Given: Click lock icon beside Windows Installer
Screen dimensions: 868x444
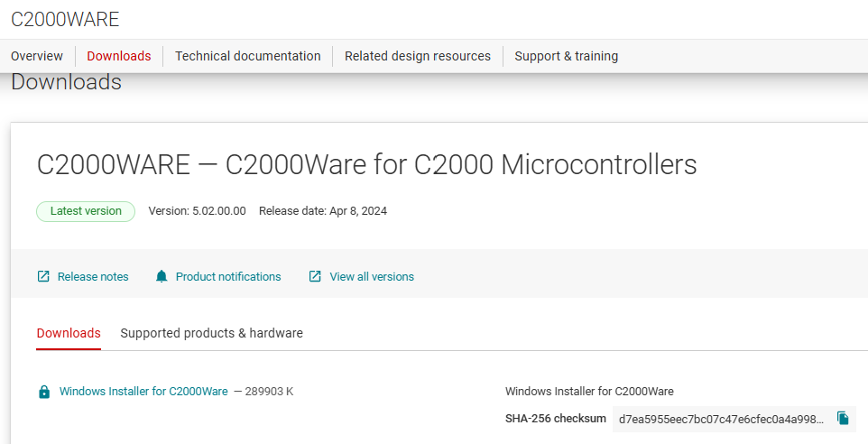Looking at the screenshot, I should coord(43,392).
